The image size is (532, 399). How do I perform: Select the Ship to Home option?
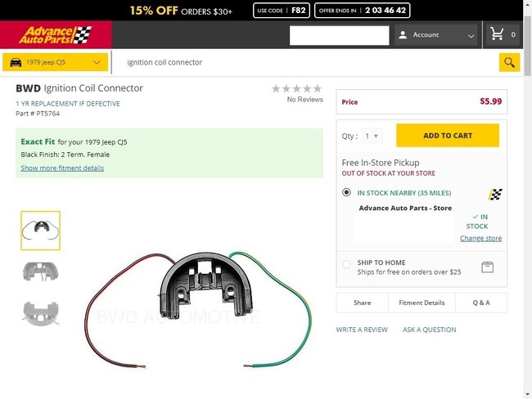[x=347, y=264]
